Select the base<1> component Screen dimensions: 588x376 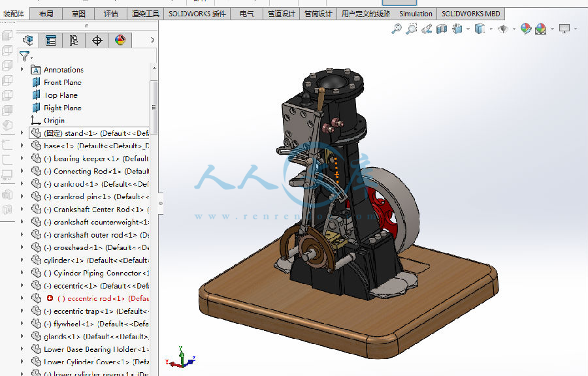pos(90,146)
